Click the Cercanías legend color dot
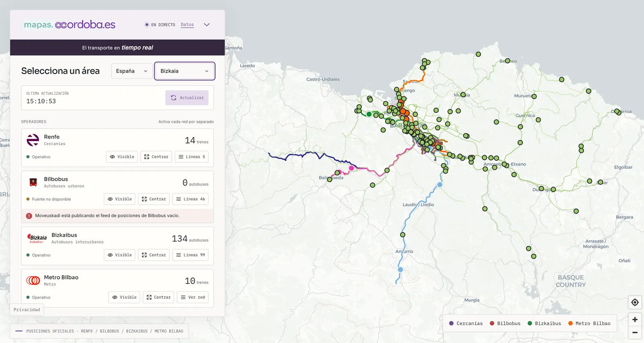The width and height of the screenshot is (644, 343). [x=451, y=323]
